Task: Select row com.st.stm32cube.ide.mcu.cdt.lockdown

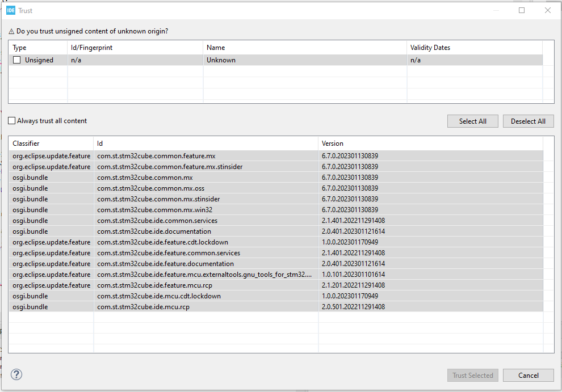Action: click(276, 296)
